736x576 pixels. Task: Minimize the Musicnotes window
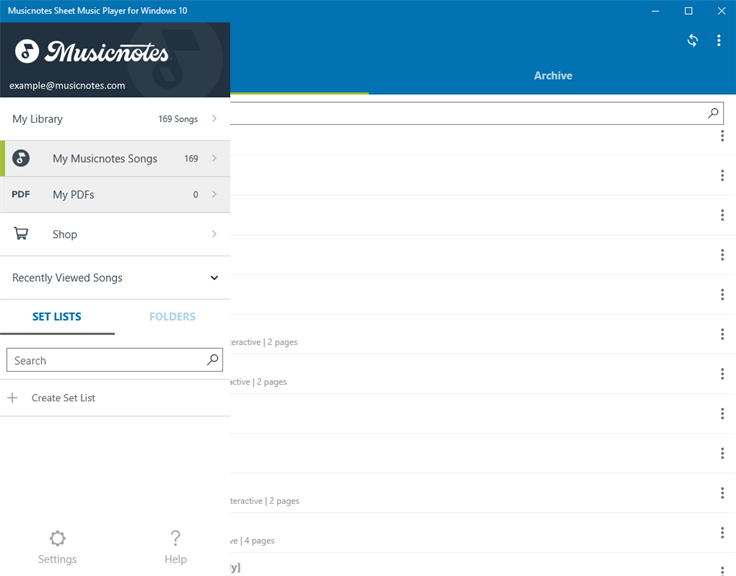655,11
